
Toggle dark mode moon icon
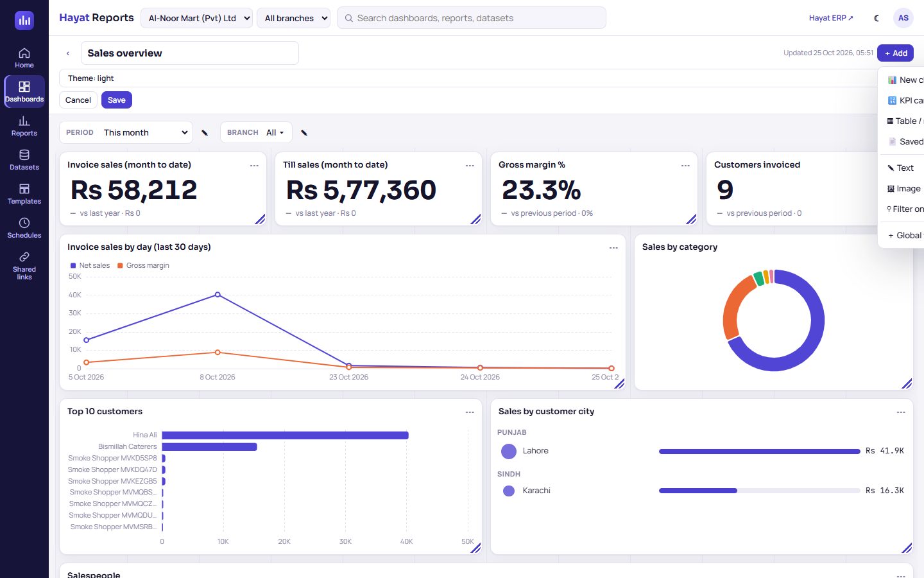[877, 18]
